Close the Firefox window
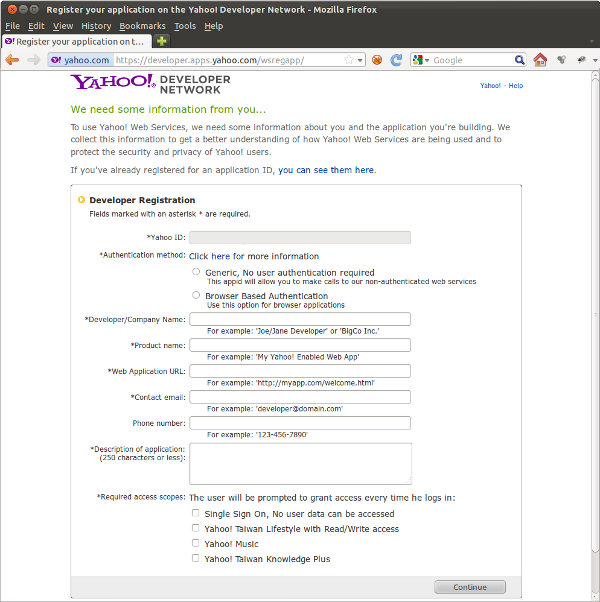Viewport: 600px width, 602px height. click(12, 9)
